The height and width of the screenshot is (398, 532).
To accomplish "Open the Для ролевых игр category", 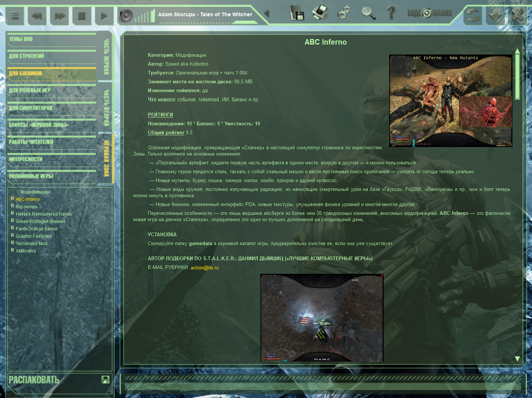I will pos(51,91).
